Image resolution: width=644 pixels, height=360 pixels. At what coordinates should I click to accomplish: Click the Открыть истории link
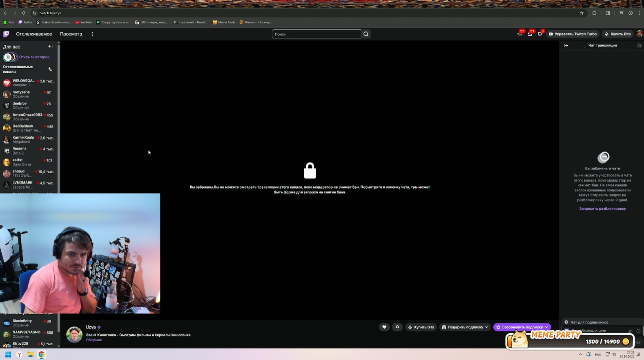click(x=34, y=57)
